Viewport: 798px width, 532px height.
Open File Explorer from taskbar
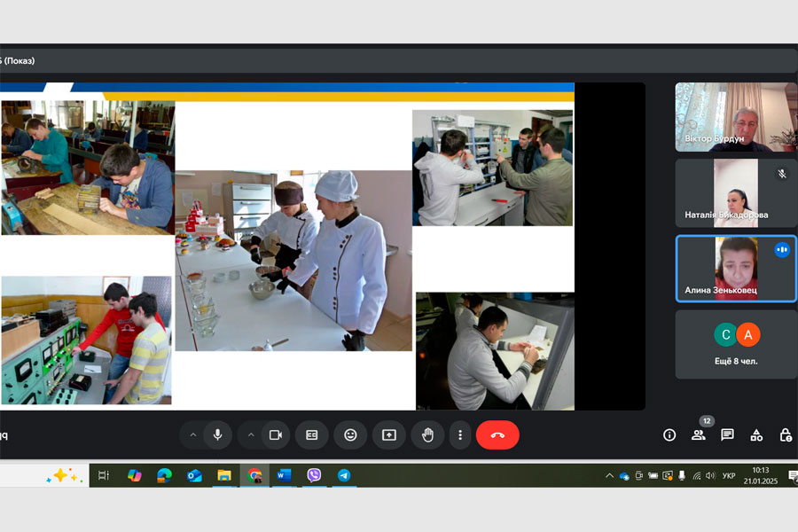(x=224, y=475)
